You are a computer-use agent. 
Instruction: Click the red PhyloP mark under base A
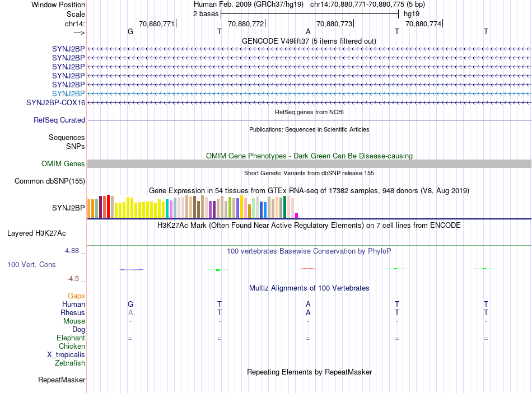click(x=308, y=269)
